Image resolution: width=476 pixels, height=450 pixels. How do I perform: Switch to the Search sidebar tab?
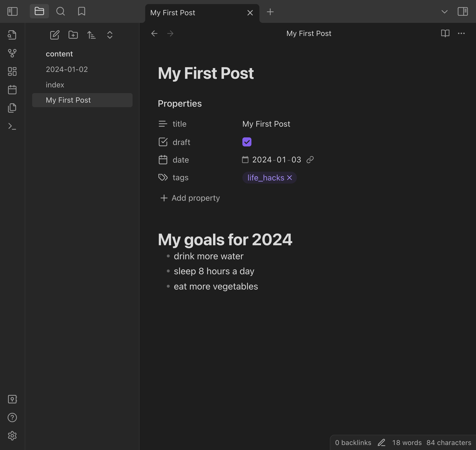(60, 11)
